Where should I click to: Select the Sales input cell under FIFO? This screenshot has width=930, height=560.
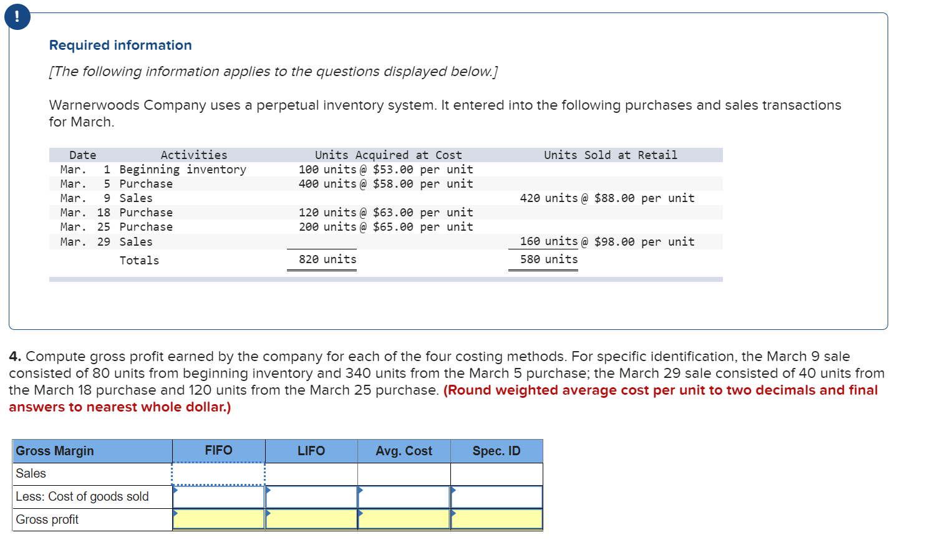218,474
